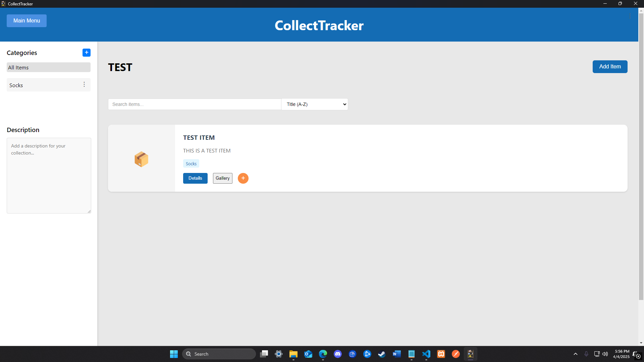Select the All Items category

49,67
